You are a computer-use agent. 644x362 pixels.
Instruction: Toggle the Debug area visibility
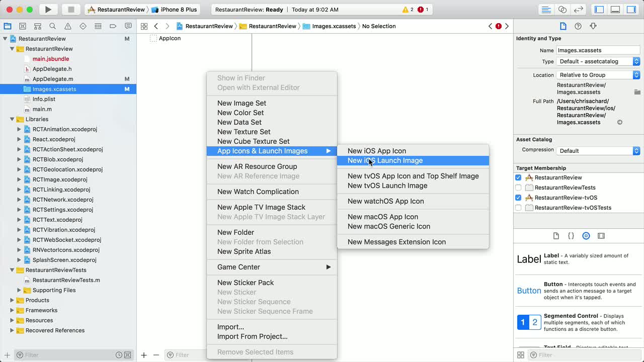(x=615, y=10)
